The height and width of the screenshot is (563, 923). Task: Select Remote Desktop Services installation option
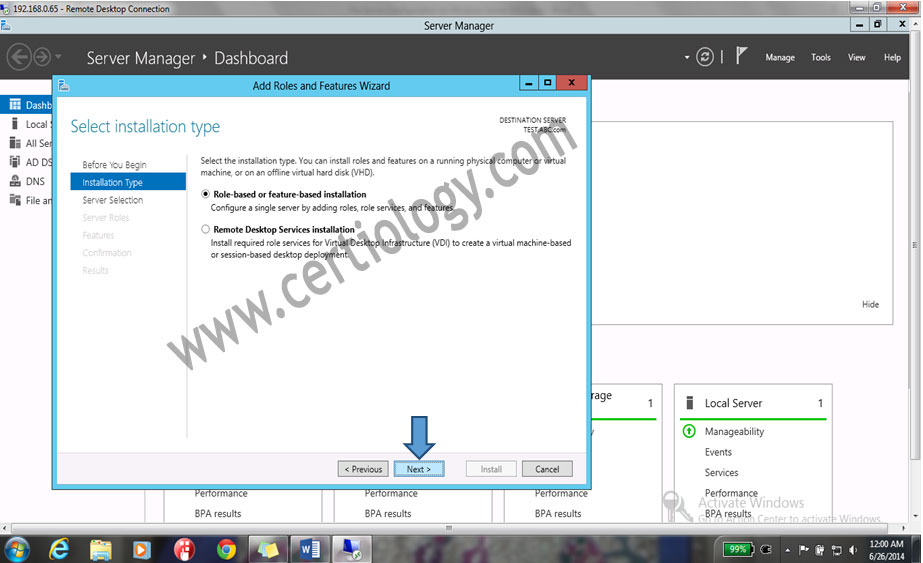205,229
